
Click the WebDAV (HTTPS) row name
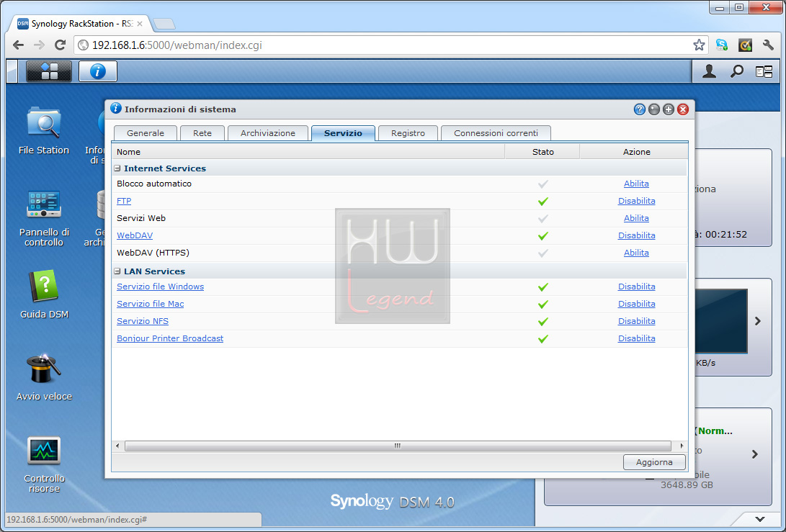[x=153, y=253]
